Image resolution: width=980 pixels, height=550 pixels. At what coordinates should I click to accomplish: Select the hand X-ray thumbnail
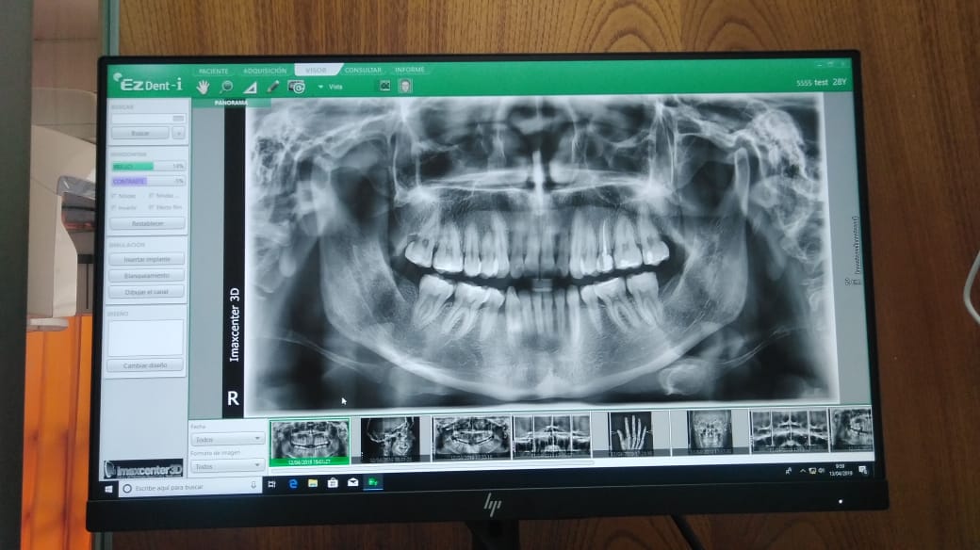(x=630, y=433)
